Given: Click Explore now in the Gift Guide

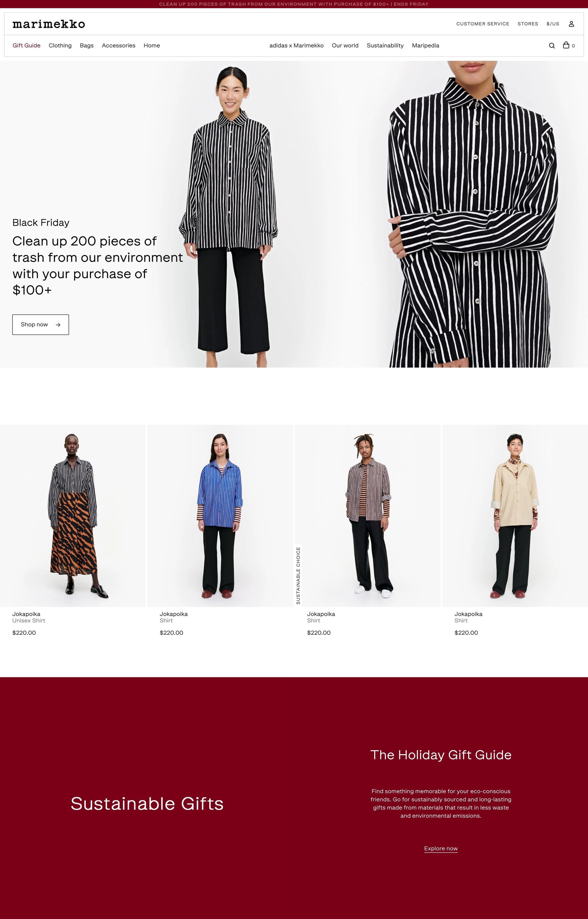Looking at the screenshot, I should tap(441, 848).
